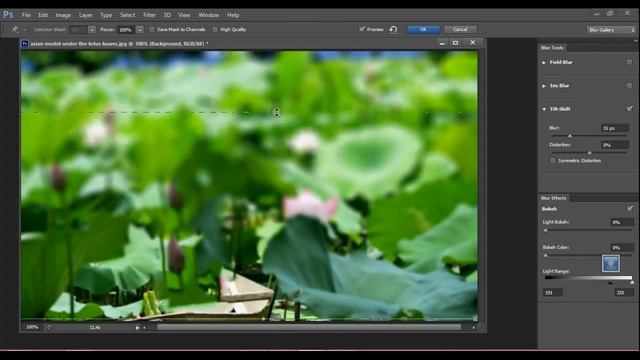Enable the Iris Blur checkbox
Viewport: 640px width, 360px height.
[x=629, y=86]
